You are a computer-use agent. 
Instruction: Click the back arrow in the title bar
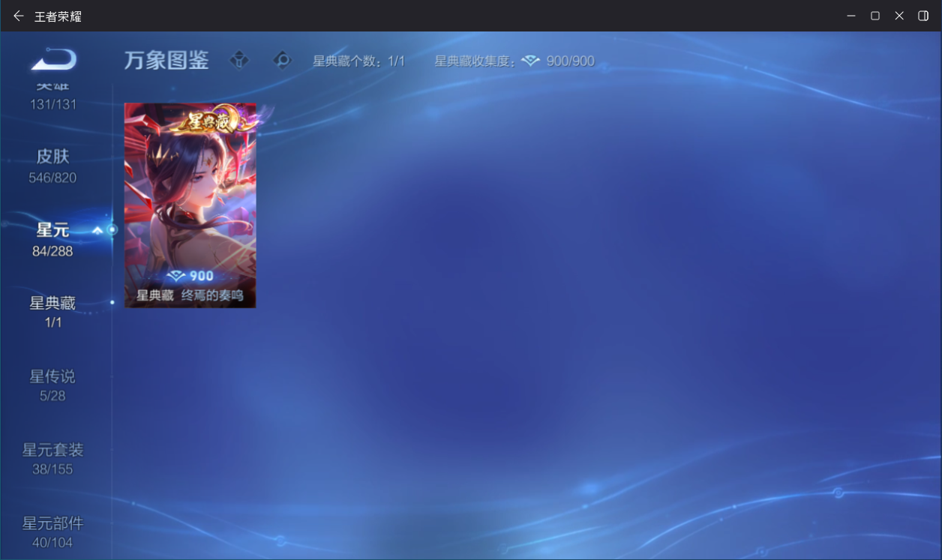18,16
